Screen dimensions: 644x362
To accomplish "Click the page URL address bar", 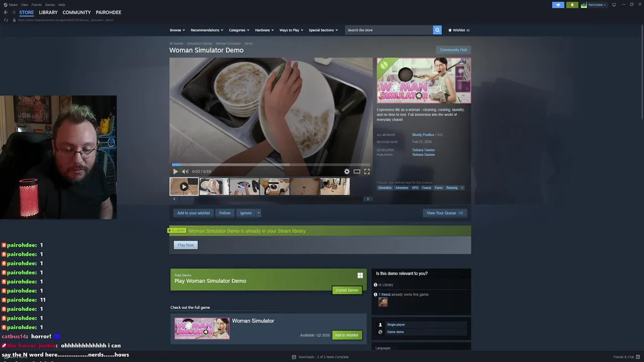I will tap(65, 20).
